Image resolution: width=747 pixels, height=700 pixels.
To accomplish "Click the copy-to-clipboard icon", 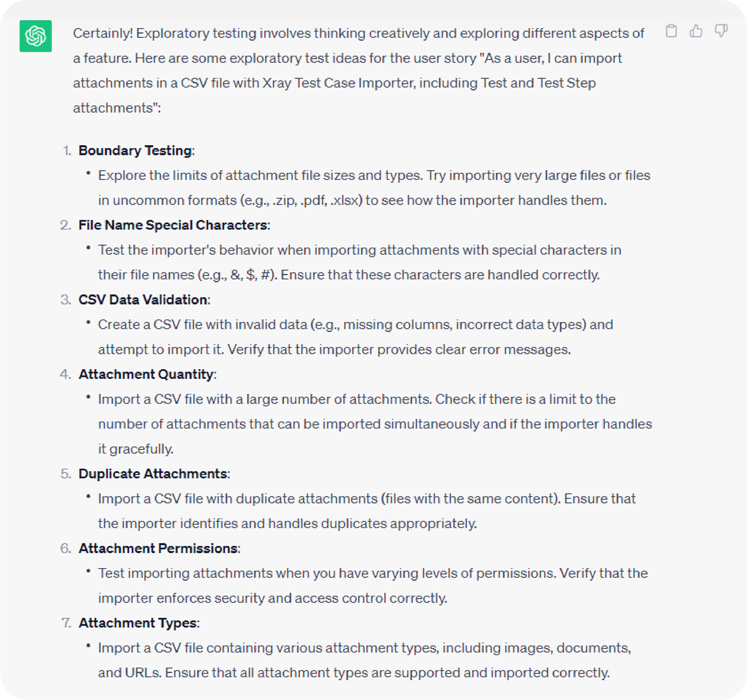I will [x=672, y=32].
